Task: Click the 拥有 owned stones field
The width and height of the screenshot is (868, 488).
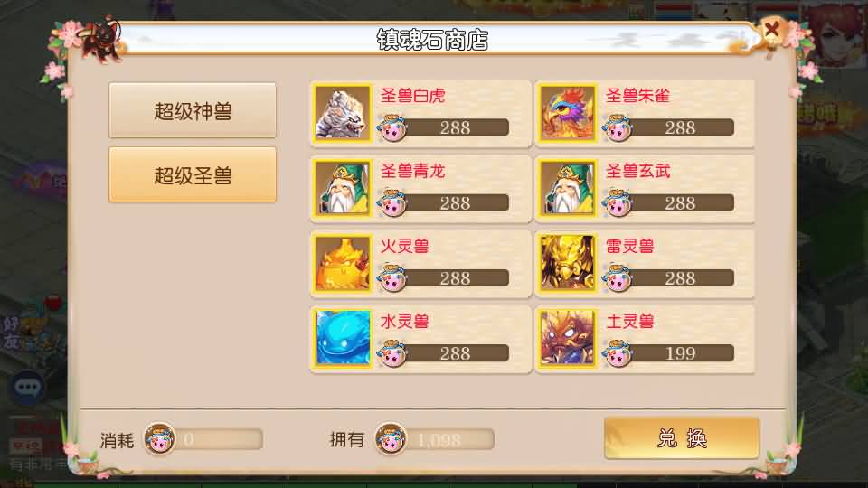Action: pyautogui.click(x=449, y=440)
